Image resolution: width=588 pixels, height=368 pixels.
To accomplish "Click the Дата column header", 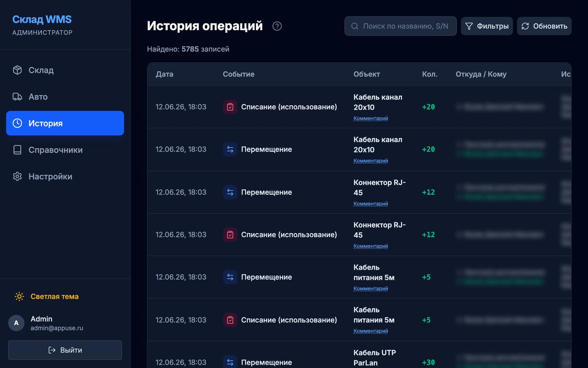I will pyautogui.click(x=164, y=74).
